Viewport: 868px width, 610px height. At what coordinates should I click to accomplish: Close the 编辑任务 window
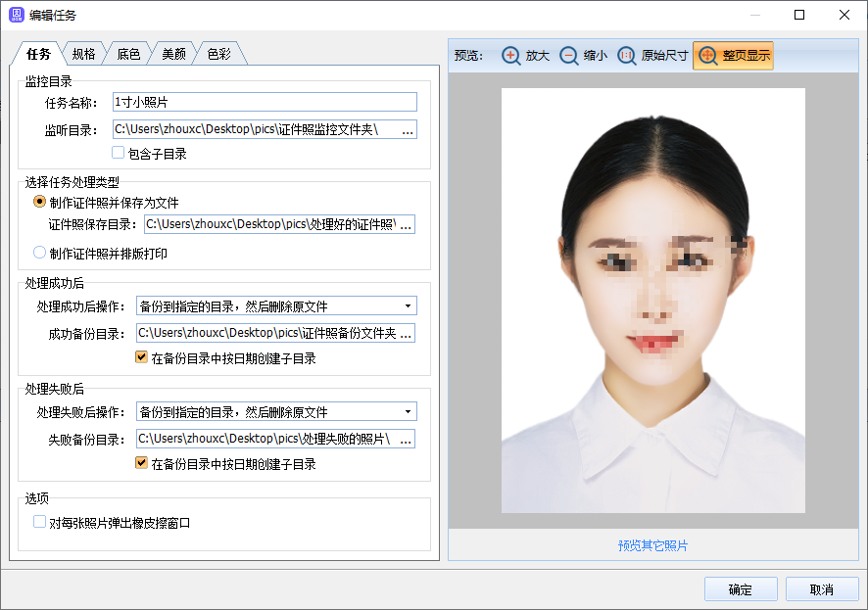click(x=844, y=15)
